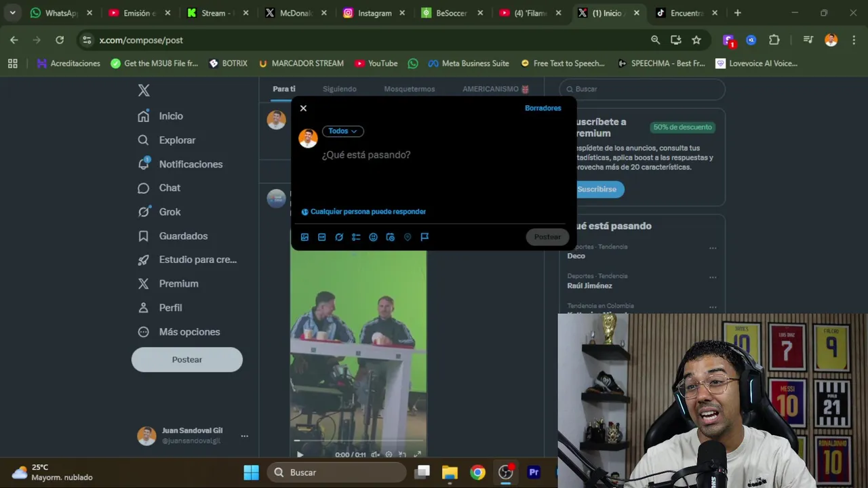Viewport: 868px width, 488px height.
Task: Open the BOTRIX bookmark
Action: pyautogui.click(x=229, y=63)
